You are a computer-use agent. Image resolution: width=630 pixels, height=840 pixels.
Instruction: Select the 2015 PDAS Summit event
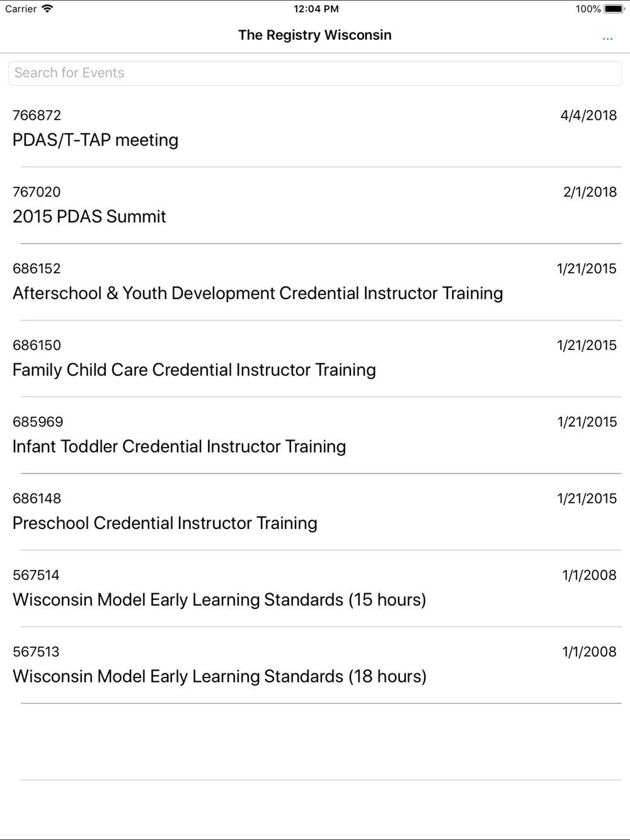pyautogui.click(x=315, y=205)
